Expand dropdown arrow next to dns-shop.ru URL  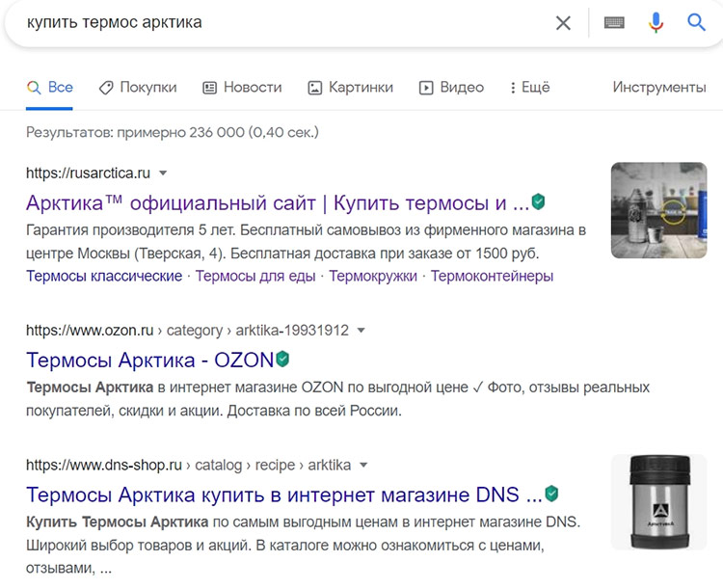(x=362, y=465)
